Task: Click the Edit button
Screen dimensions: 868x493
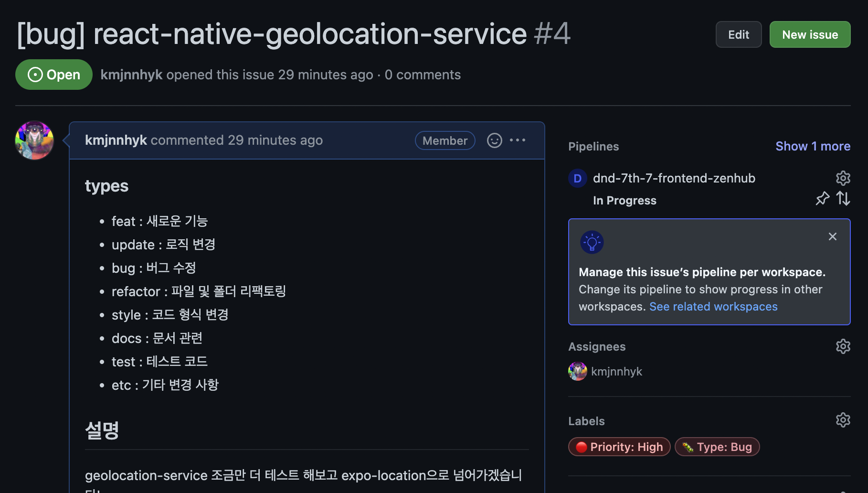Action: (739, 34)
